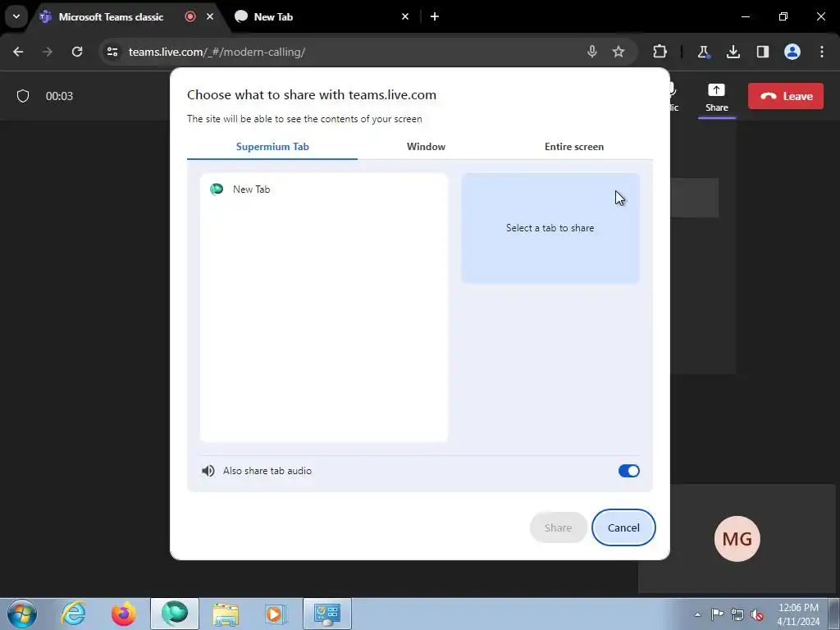
Task: Open the browser three-dot menu
Action: pos(822,52)
